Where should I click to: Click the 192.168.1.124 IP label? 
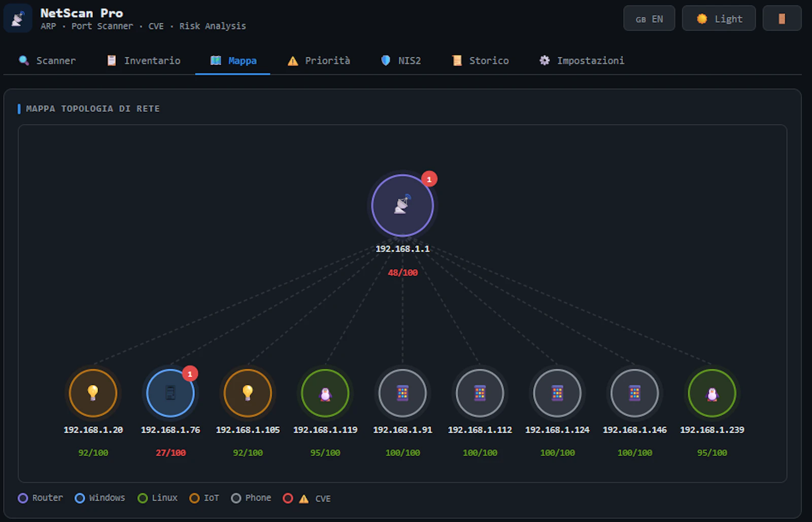(557, 430)
